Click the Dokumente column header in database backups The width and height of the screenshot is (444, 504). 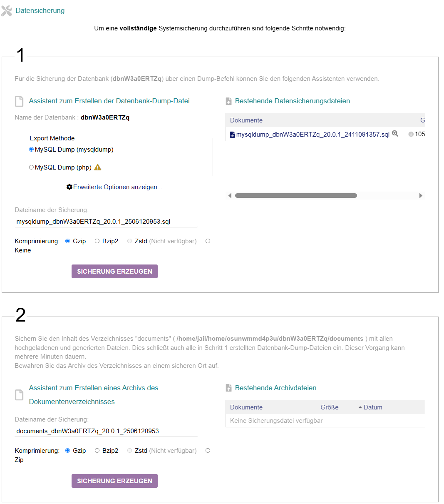click(246, 120)
